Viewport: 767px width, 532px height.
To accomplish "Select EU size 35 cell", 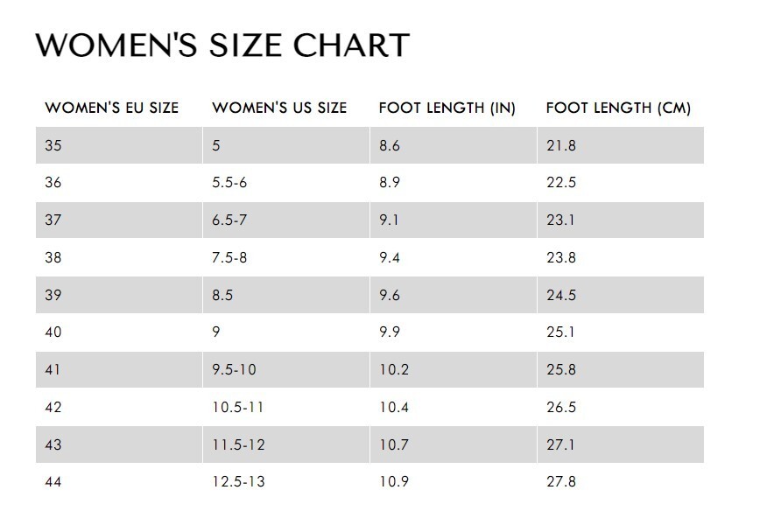I will pos(119,145).
